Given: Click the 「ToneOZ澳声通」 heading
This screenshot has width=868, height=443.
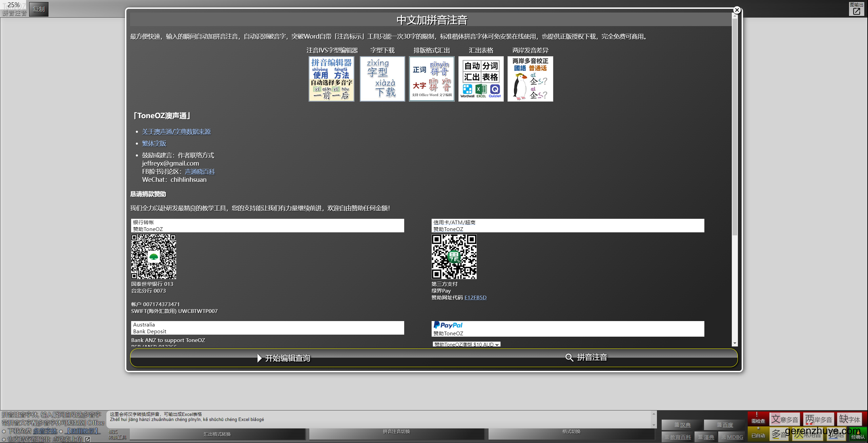Looking at the screenshot, I should (x=161, y=116).
